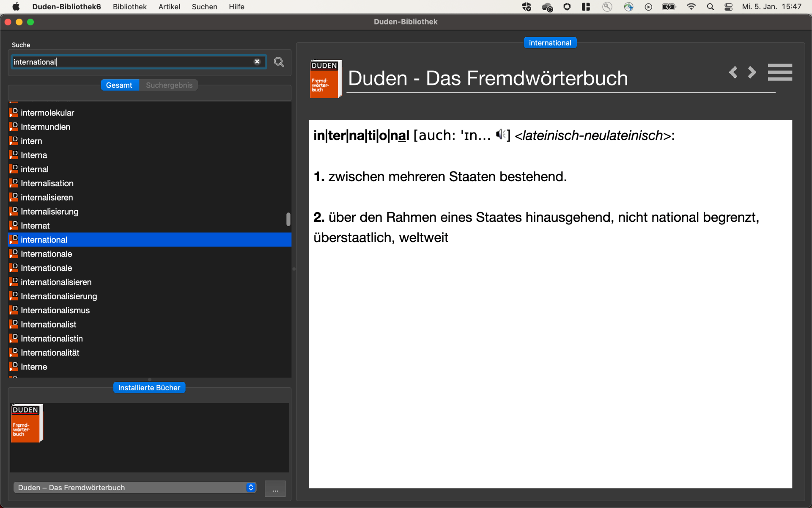Image resolution: width=812 pixels, height=508 pixels.
Task: Click the Fremdwörterbuch thumbnail under Installierte Bücher
Action: 27,423
